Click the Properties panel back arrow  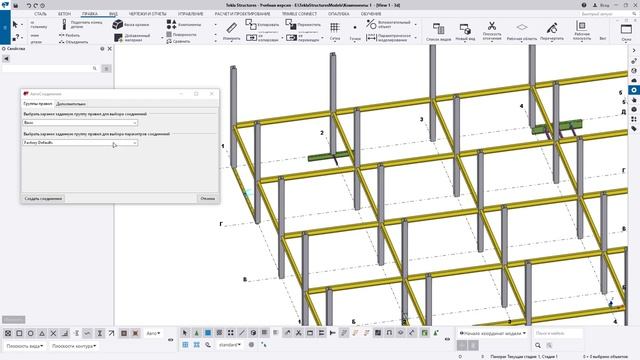point(6,59)
